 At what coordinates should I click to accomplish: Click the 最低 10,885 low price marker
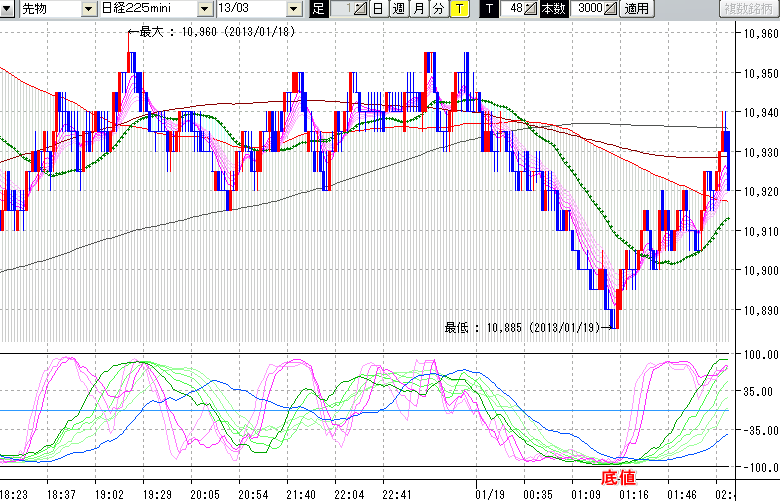click(x=524, y=327)
